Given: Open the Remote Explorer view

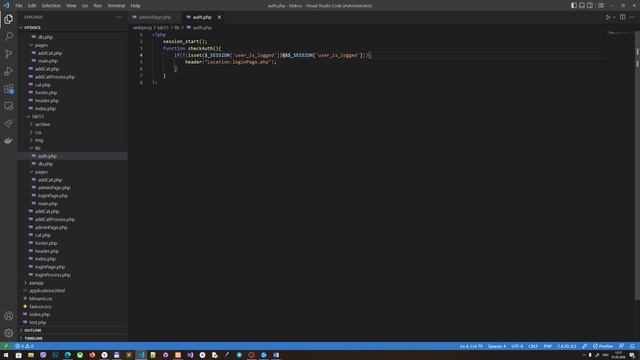Looking at the screenshot, I should pyautogui.click(x=9, y=106).
